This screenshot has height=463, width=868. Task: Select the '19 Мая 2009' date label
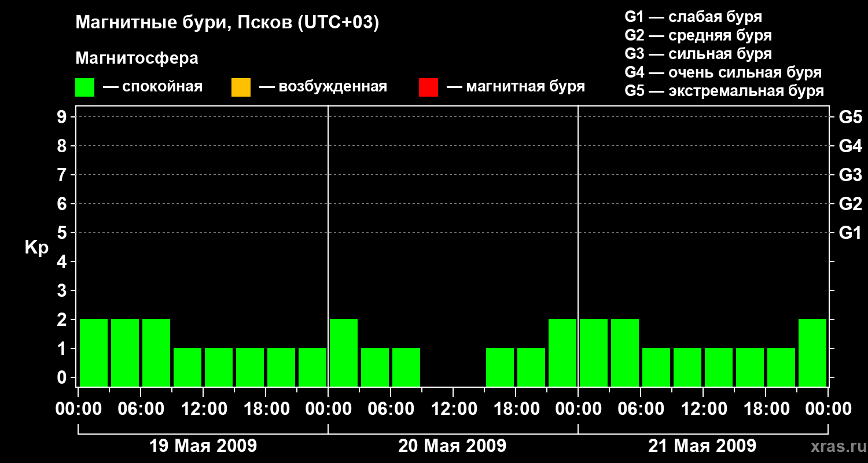coord(203,446)
